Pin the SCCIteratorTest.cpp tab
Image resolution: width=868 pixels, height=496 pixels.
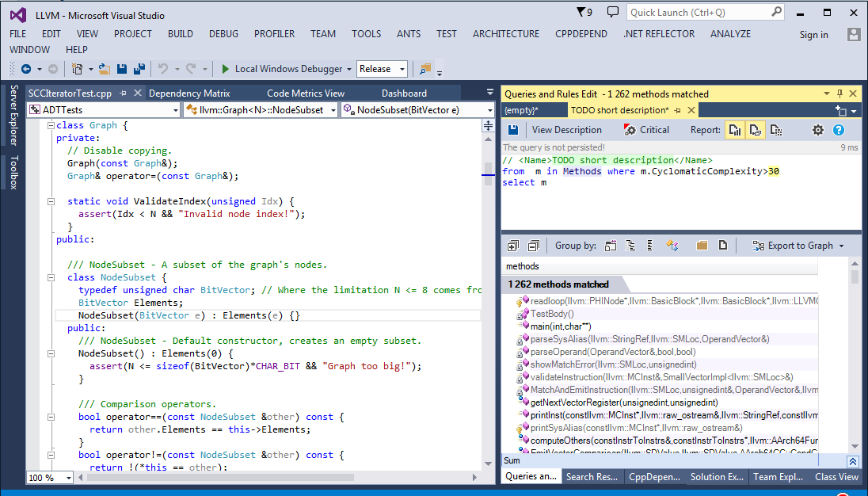(124, 93)
